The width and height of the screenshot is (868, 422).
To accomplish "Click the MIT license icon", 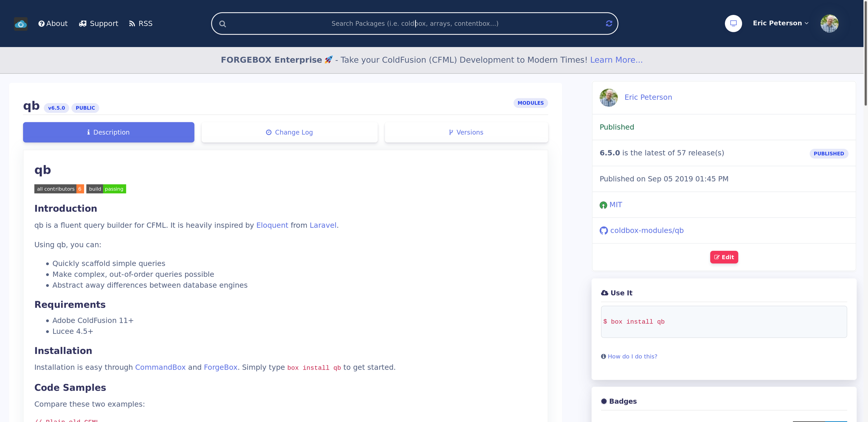I will click(603, 205).
